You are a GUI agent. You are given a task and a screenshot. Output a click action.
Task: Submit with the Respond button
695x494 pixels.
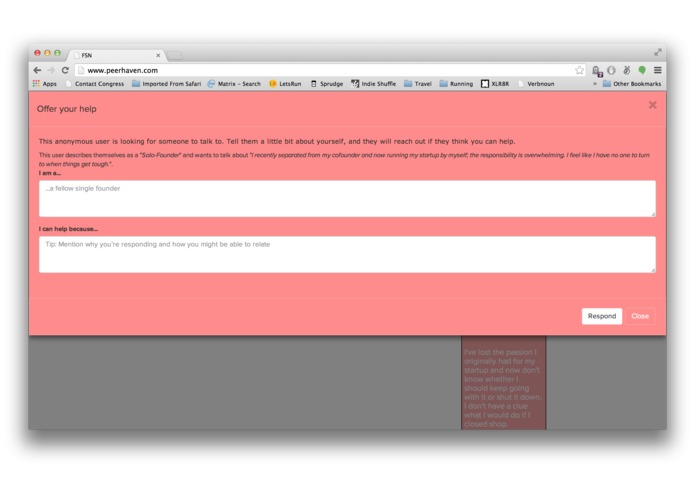coord(602,316)
